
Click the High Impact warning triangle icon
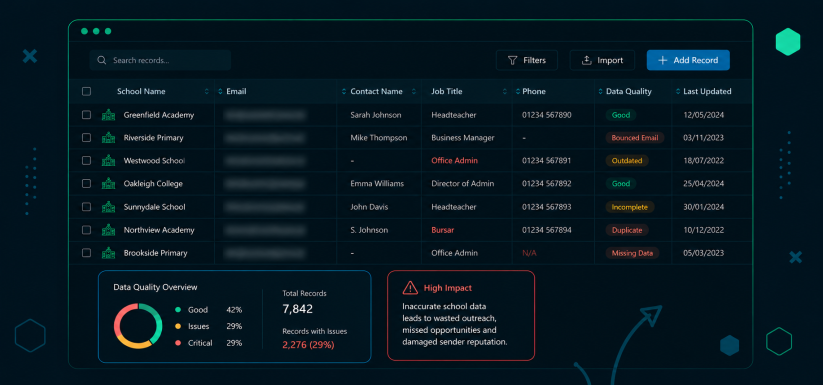[x=410, y=287]
